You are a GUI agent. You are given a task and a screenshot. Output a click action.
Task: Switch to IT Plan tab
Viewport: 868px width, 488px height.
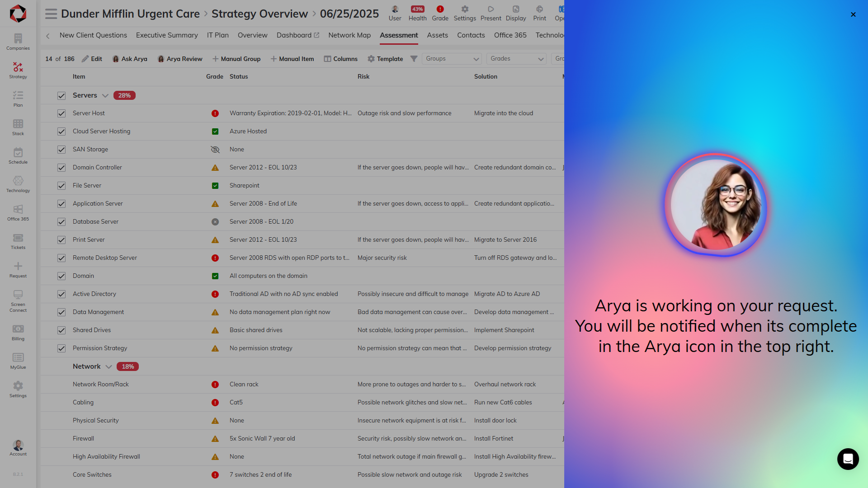click(x=218, y=35)
